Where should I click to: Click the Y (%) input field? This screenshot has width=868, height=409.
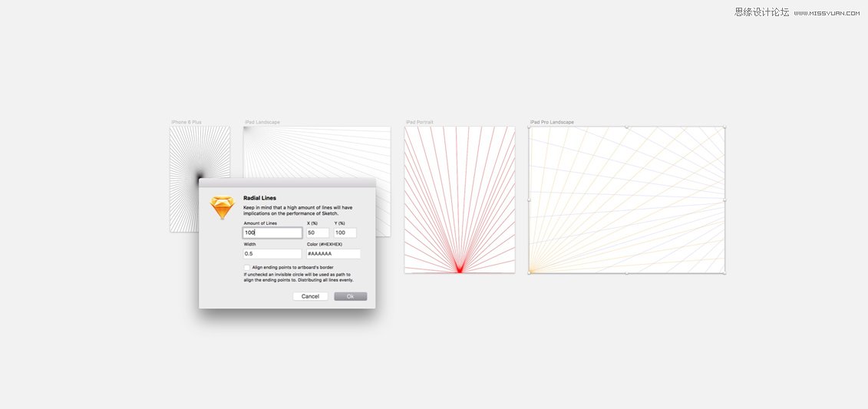[345, 233]
